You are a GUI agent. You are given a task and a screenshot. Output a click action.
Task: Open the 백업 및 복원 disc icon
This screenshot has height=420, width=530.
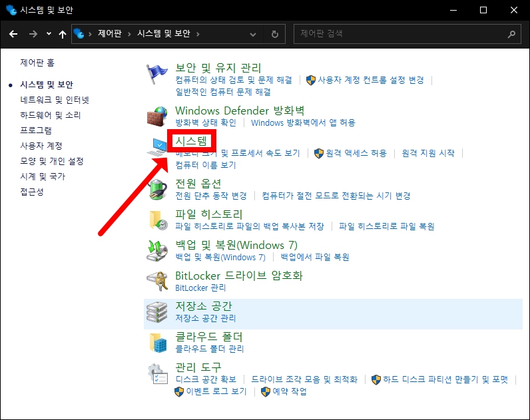pos(157,251)
